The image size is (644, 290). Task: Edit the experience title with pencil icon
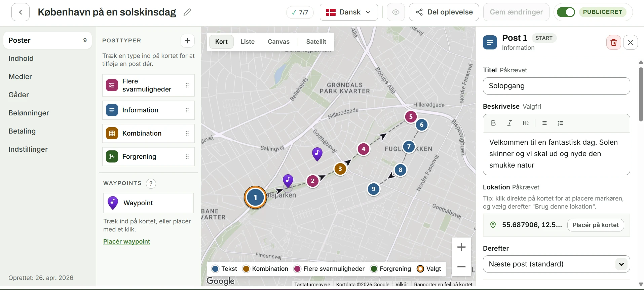pyautogui.click(x=187, y=12)
